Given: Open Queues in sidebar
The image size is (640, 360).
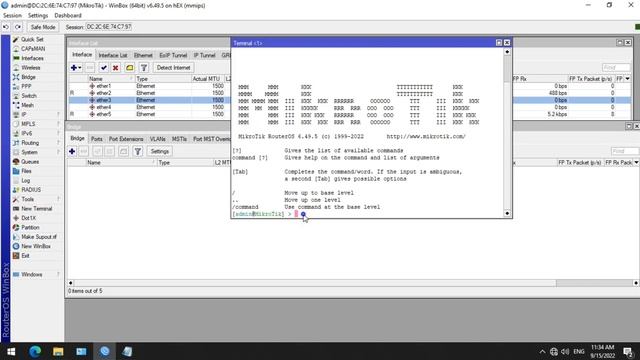Looking at the screenshot, I should pos(30,162).
